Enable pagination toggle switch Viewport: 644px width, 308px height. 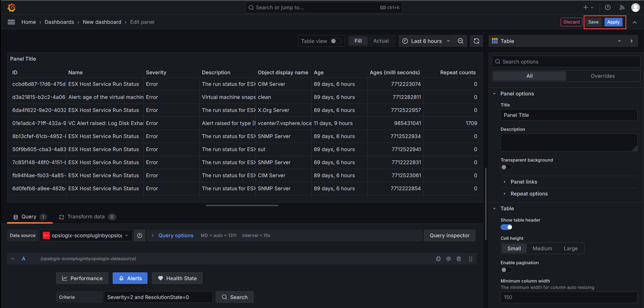point(506,270)
